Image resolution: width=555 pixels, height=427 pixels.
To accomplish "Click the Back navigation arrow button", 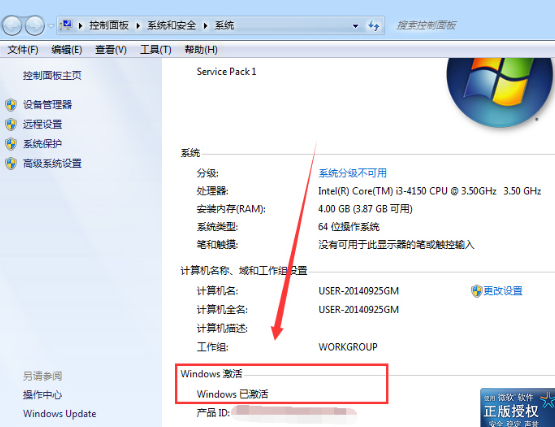I will click(12, 25).
